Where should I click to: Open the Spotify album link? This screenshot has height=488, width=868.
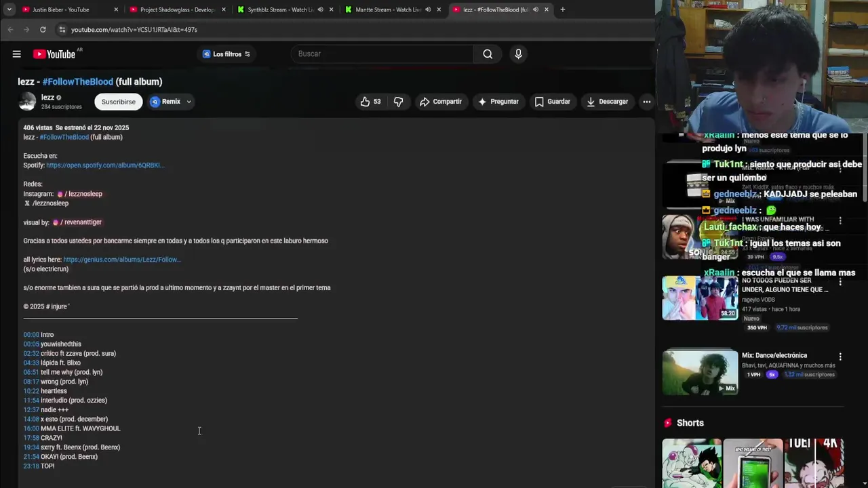105,165
